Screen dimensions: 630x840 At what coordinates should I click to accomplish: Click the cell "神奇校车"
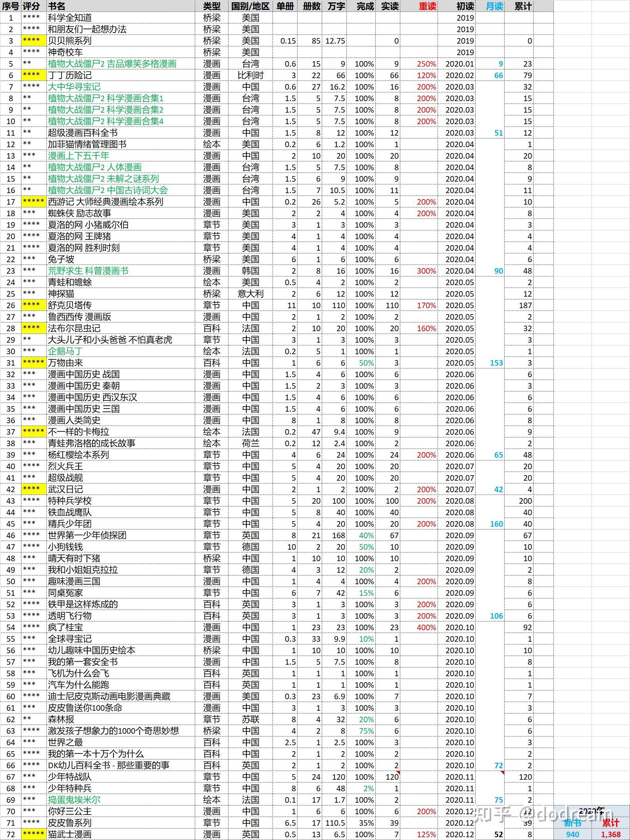point(65,52)
